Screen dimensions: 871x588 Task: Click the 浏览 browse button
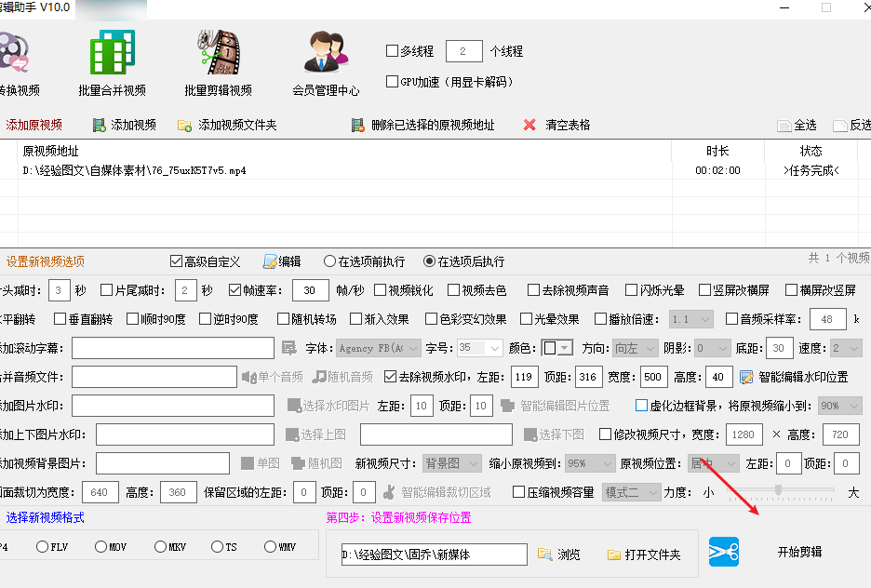pyautogui.click(x=559, y=555)
